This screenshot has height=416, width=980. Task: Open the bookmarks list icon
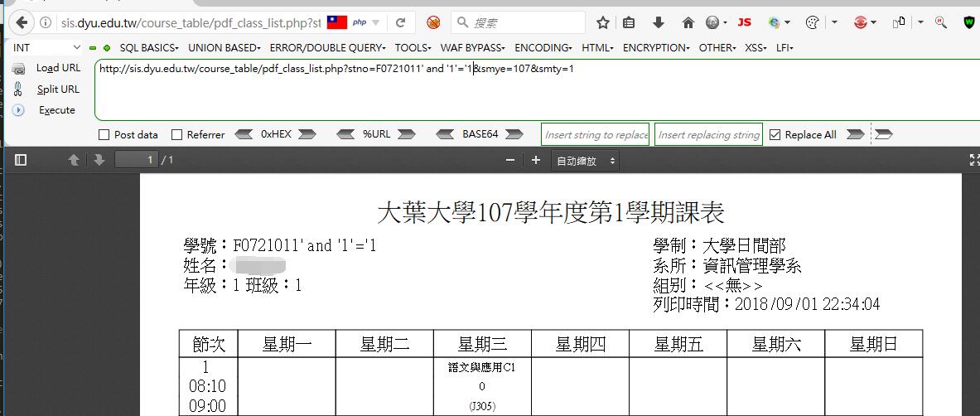(629, 23)
